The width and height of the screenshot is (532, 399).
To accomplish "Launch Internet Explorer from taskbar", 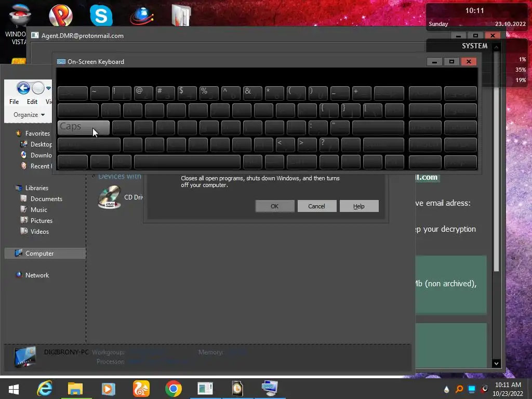I will 45,389.
